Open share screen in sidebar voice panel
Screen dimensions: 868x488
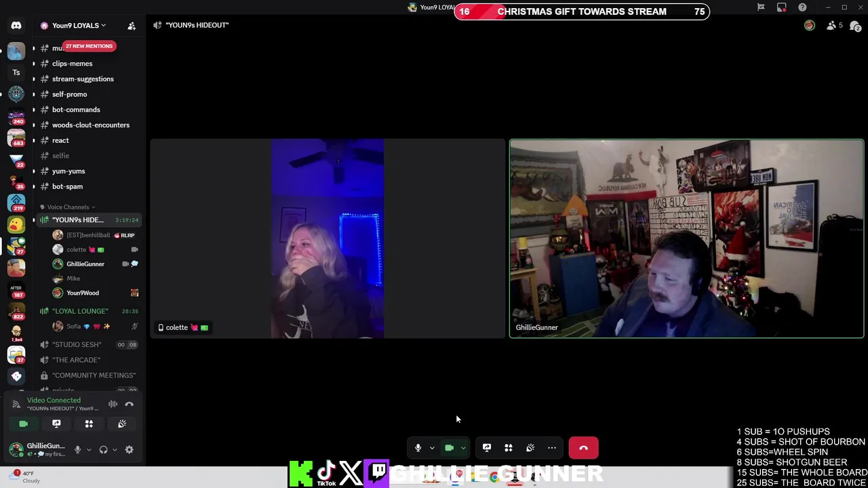(x=56, y=424)
